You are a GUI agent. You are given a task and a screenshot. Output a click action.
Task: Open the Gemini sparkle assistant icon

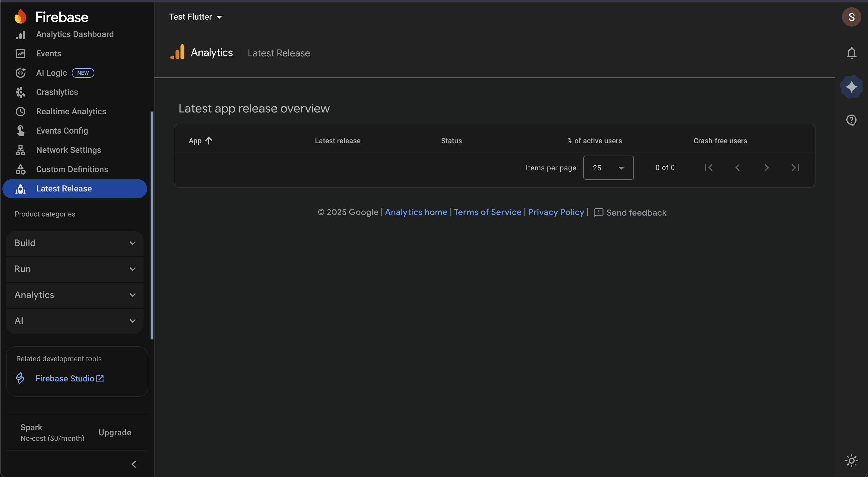[x=851, y=87]
